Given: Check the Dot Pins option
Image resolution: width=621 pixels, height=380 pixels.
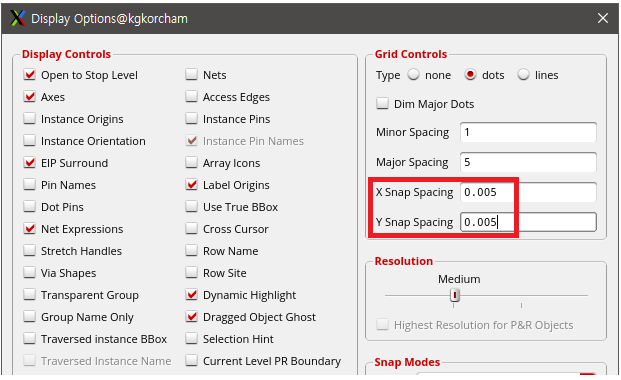Looking at the screenshot, I should 29,206.
